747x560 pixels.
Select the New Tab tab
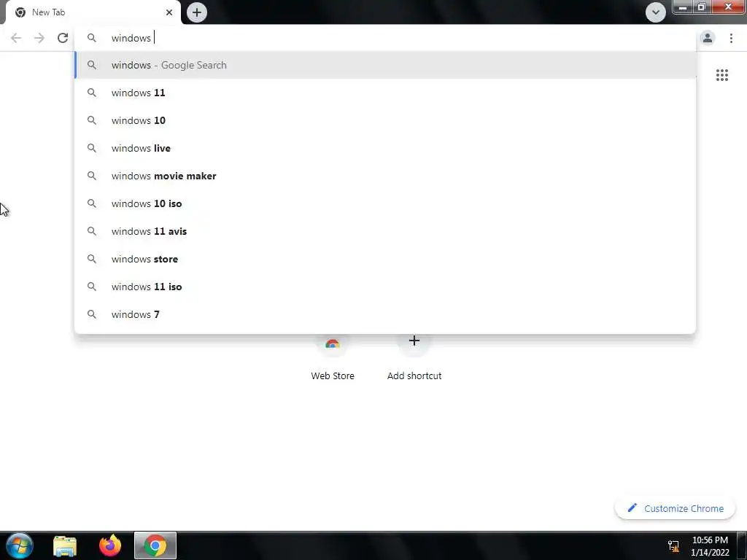[93, 12]
